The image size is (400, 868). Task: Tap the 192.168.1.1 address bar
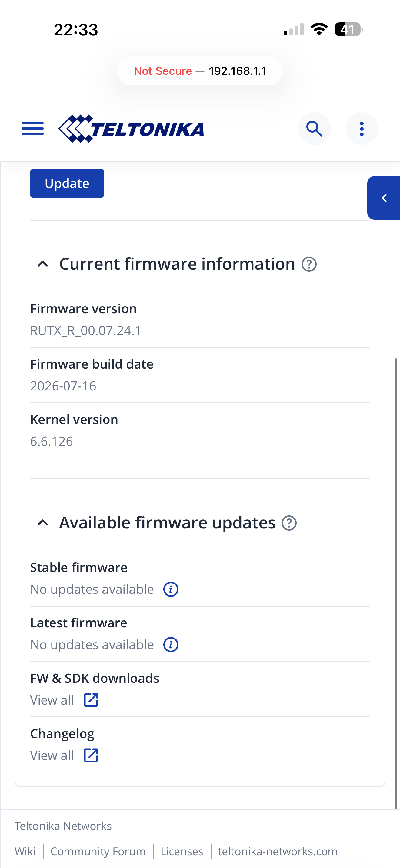[200, 71]
